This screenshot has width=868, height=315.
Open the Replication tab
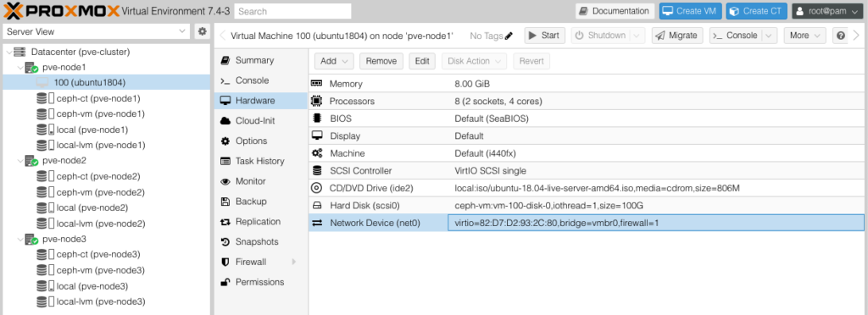coord(261,222)
